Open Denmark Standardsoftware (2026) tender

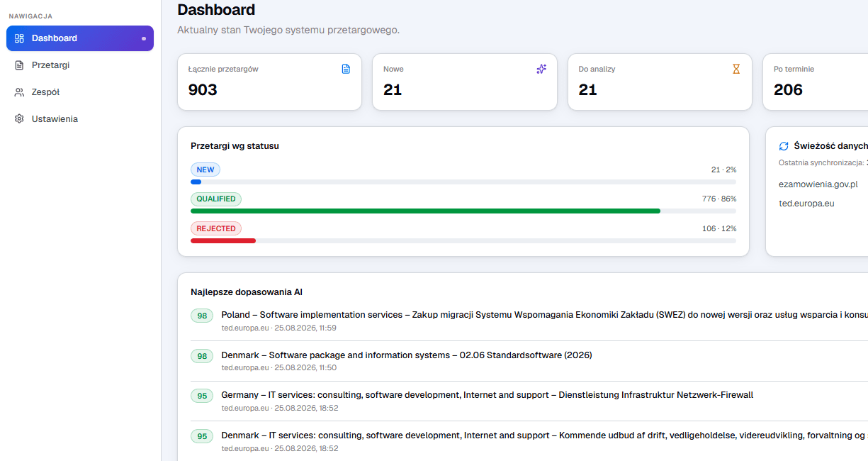tap(407, 355)
